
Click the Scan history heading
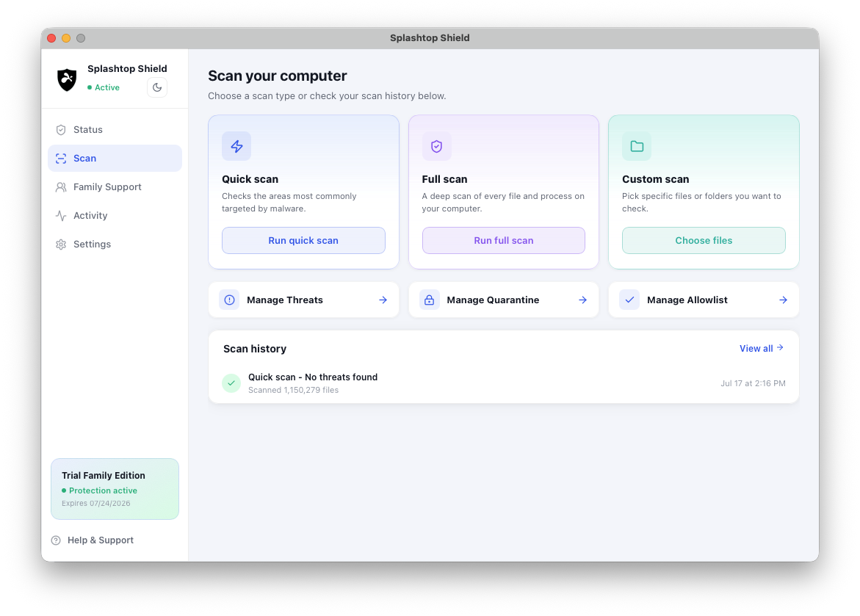[x=255, y=349]
